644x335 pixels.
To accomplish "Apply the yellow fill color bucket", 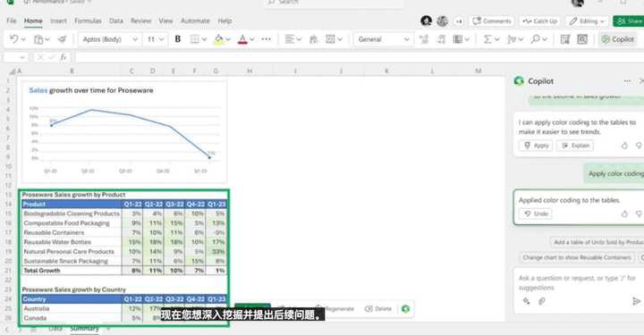I will tap(219, 39).
